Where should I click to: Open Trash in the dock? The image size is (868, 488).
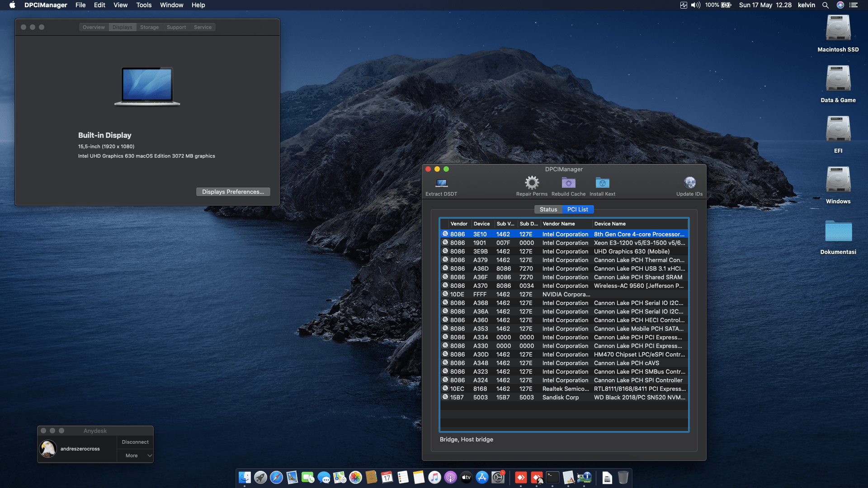(x=623, y=477)
